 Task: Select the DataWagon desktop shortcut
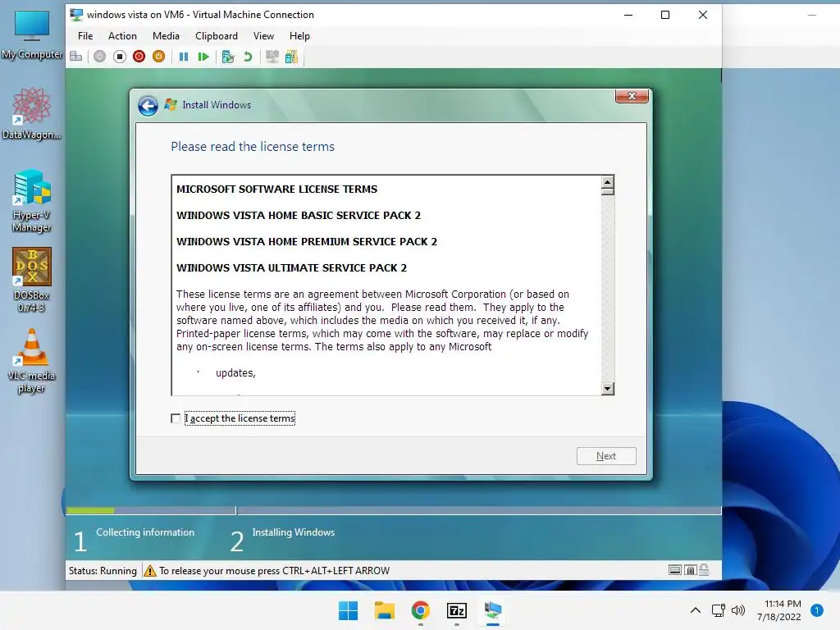coord(32,113)
